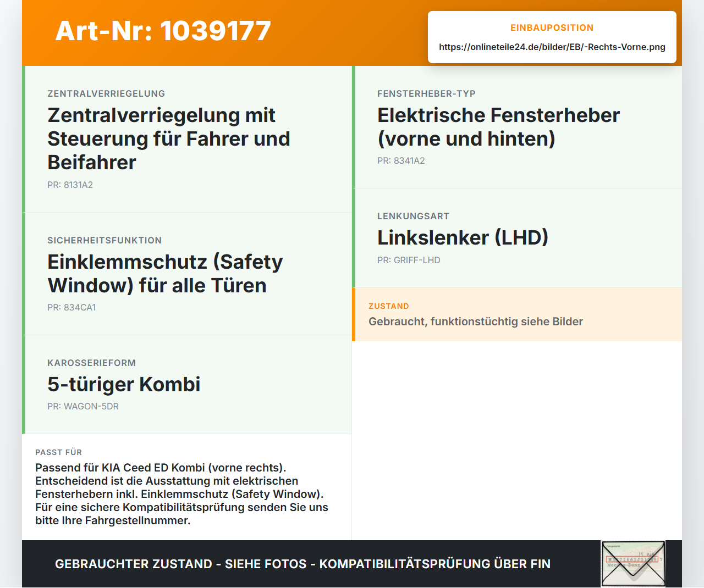Click the EINBAUPOSITION heading
The image size is (704, 588).
tap(552, 27)
